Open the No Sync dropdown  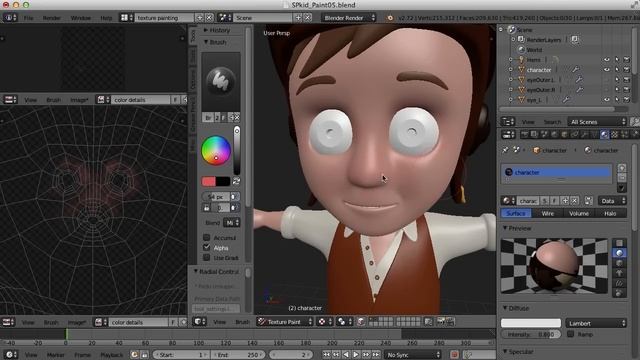(x=413, y=355)
